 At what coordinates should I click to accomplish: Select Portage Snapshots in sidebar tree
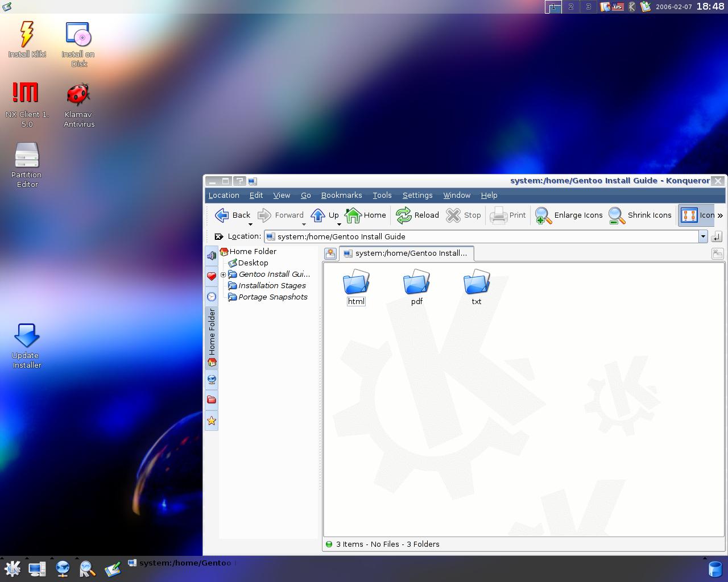pyautogui.click(x=268, y=297)
